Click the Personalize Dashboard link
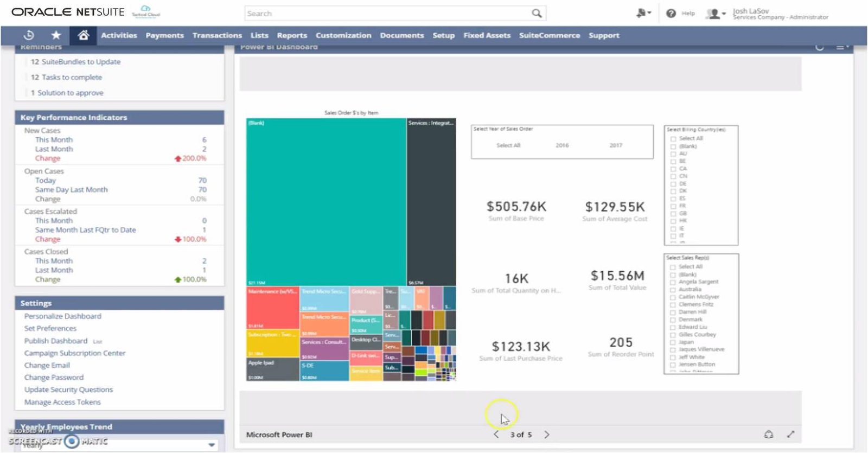This screenshot has width=868, height=453. point(62,316)
